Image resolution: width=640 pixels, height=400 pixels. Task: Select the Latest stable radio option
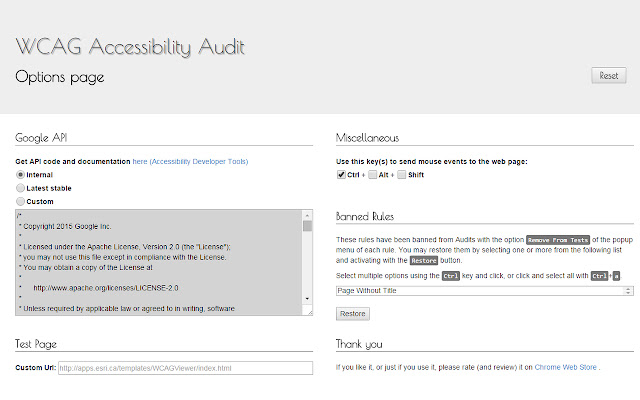click(21, 188)
